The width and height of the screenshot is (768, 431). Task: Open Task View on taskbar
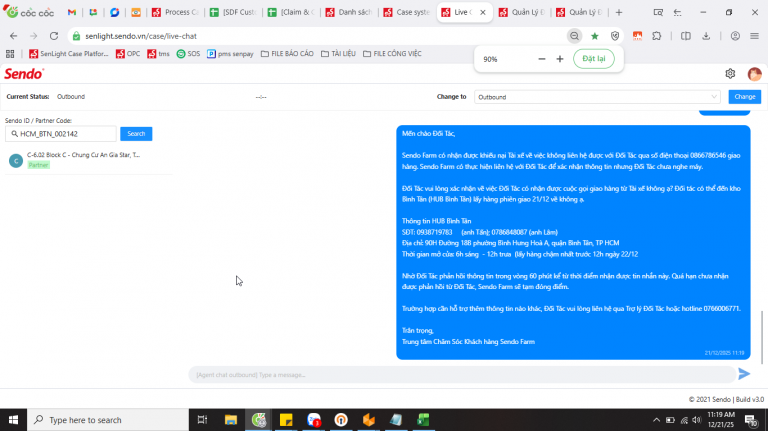(202, 420)
